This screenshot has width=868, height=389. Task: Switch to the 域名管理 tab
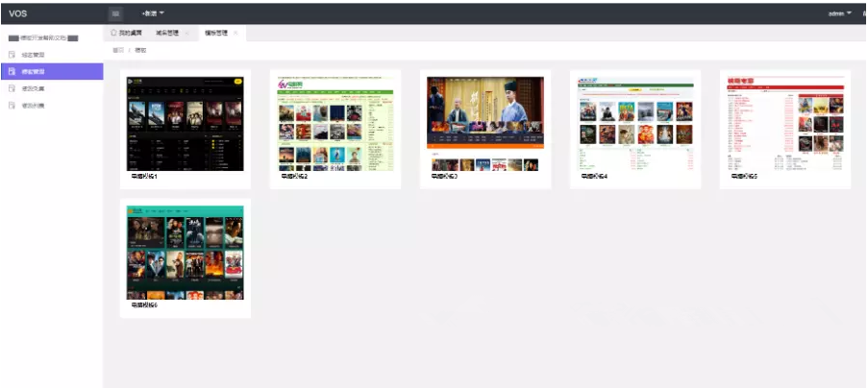point(167,34)
